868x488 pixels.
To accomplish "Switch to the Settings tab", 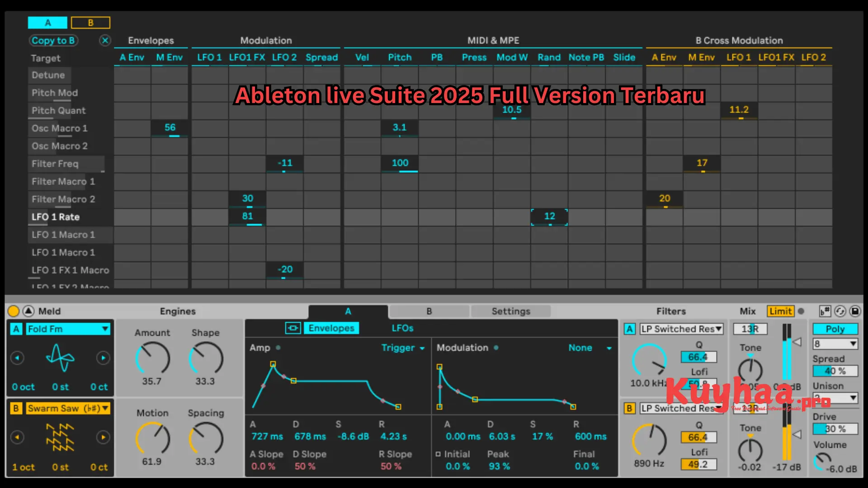I will pos(510,311).
